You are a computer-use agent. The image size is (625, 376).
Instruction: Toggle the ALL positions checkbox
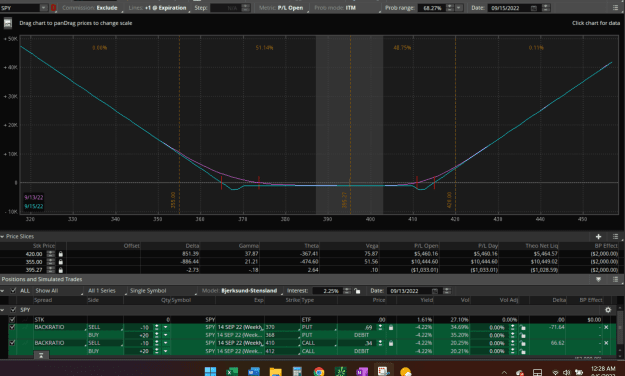pyautogui.click(x=13, y=291)
